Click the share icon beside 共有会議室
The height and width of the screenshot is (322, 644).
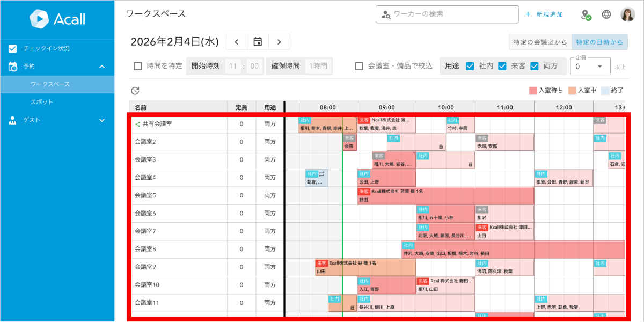tap(137, 124)
